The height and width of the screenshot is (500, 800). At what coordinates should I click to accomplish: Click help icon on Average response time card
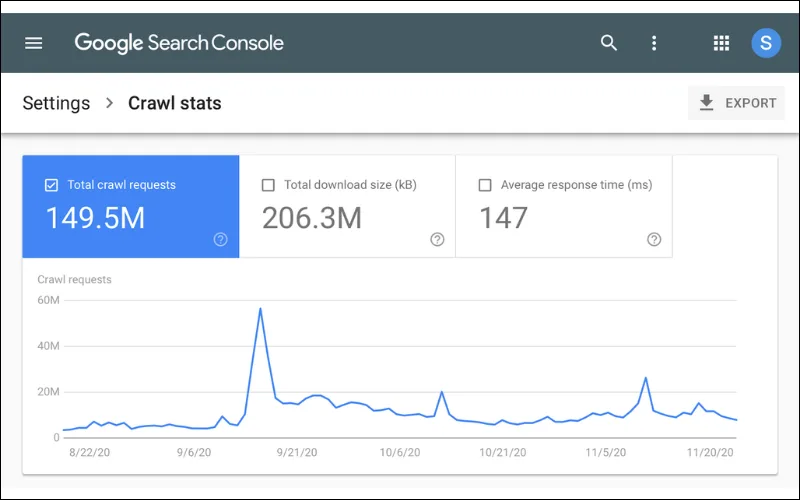point(654,239)
